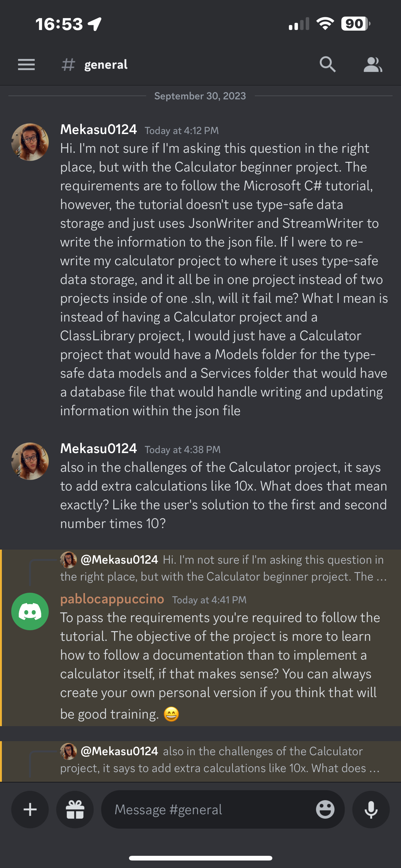Tap the grinning emoji in pablocappuccino's message
401x868 pixels.
(x=171, y=714)
